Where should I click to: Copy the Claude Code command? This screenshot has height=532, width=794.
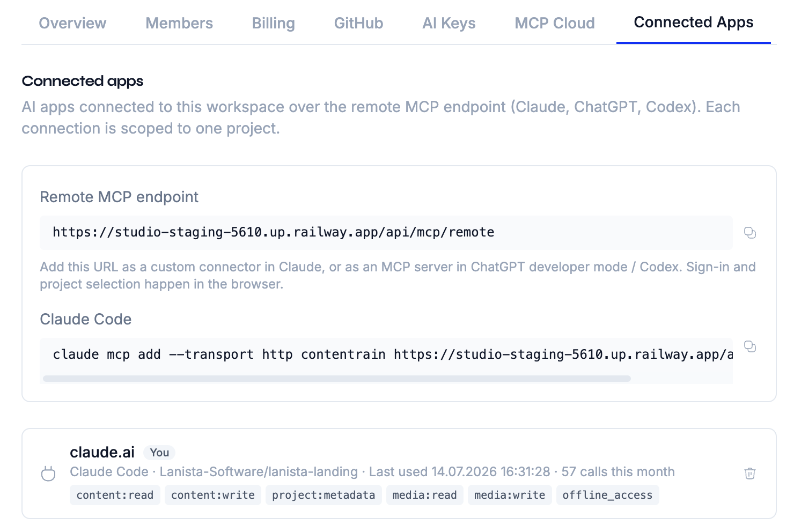point(750,346)
